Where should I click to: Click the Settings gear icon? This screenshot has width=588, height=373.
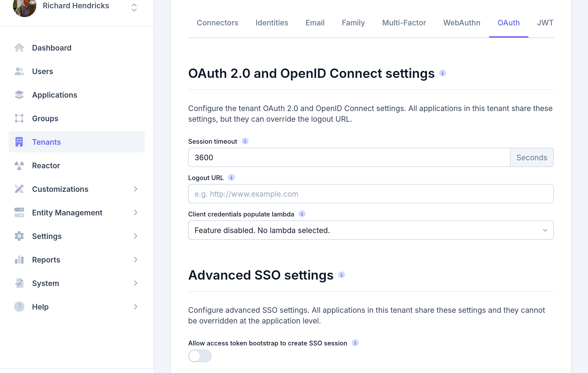19,236
